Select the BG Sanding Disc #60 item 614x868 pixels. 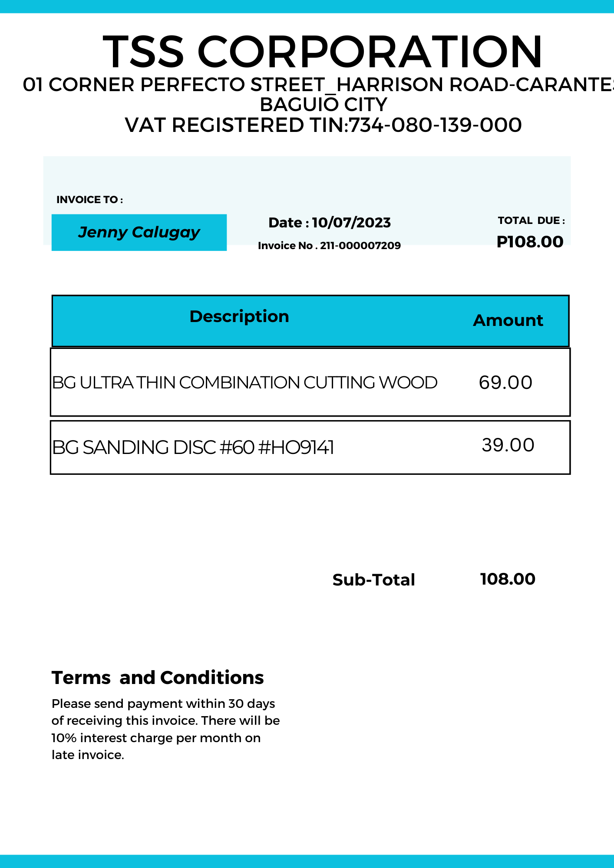193,447
